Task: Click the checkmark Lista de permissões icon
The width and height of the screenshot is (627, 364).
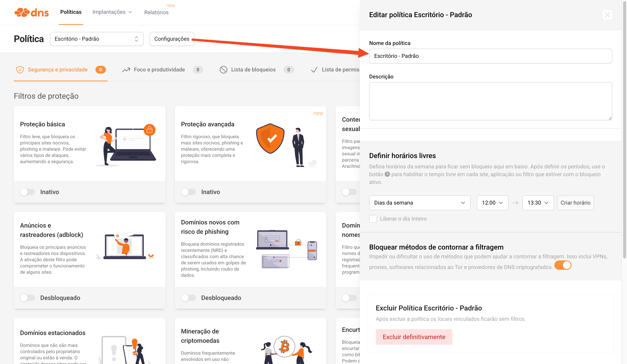Action: 314,70
